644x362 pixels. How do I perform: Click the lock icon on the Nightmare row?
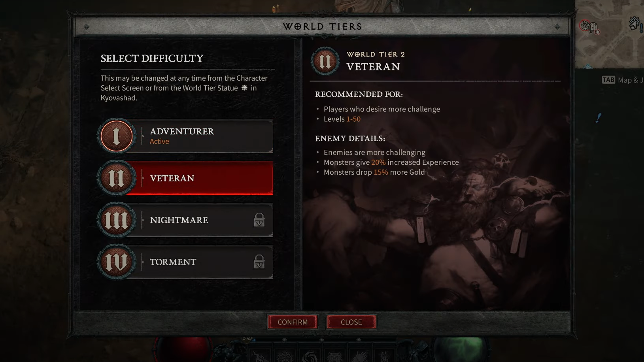click(259, 220)
